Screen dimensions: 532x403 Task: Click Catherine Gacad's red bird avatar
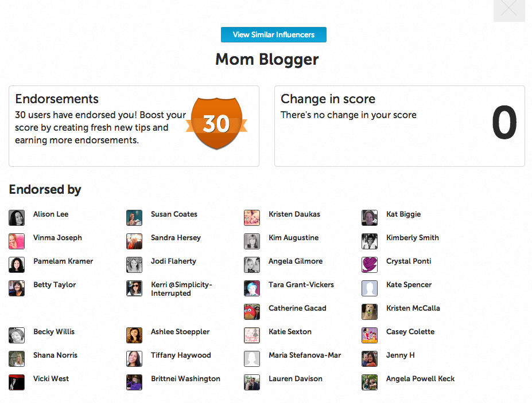click(252, 312)
